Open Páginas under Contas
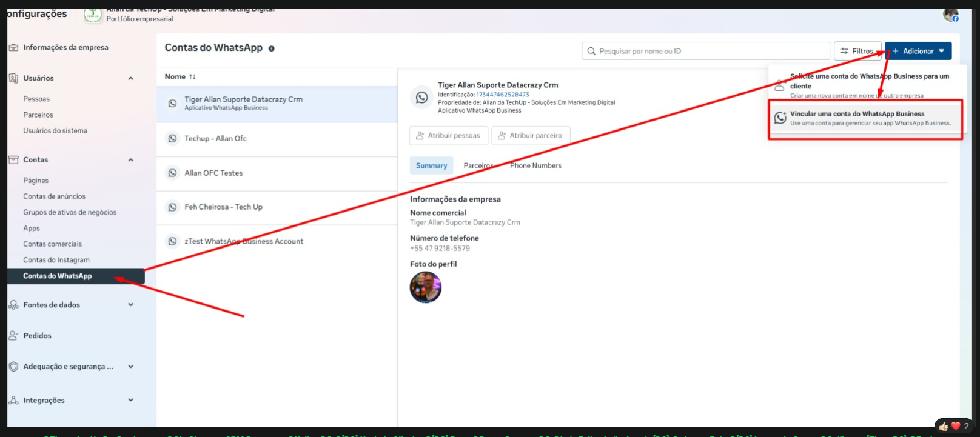This screenshot has height=437, width=980. tap(36, 181)
